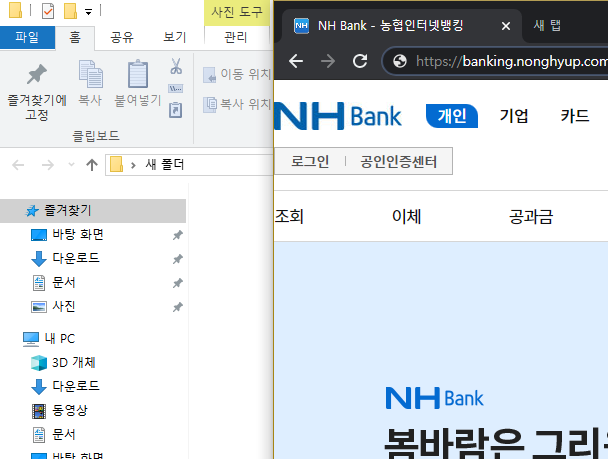Click Explorer forward navigation arrow
This screenshot has width=608, height=459.
[48, 165]
